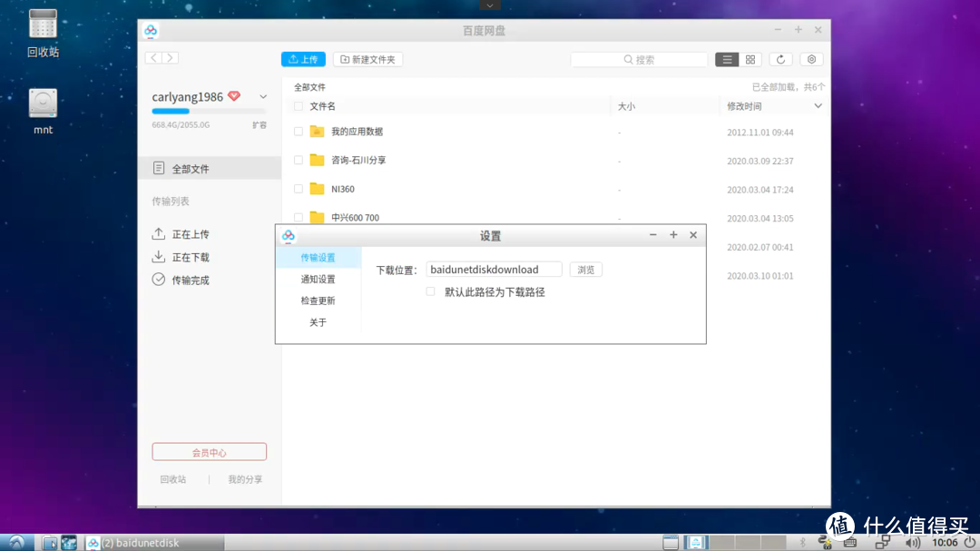
Task: Create a new folder with 新建文件夹
Action: (x=367, y=59)
